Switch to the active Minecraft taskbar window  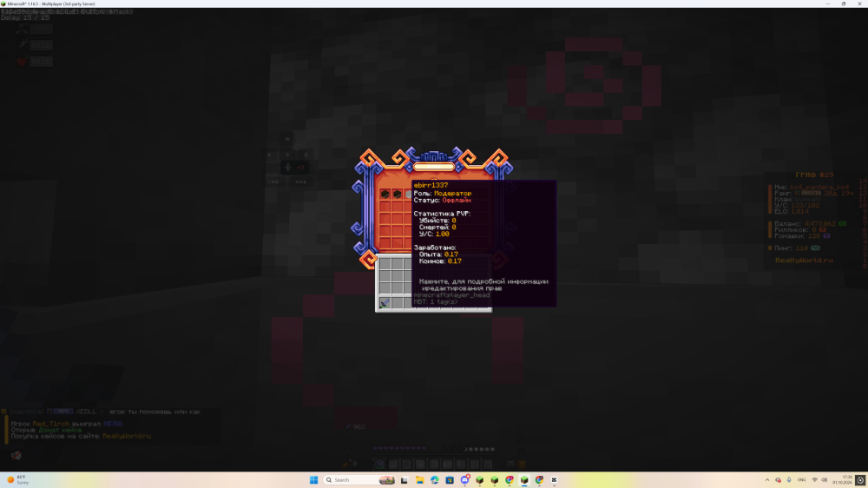(x=524, y=479)
